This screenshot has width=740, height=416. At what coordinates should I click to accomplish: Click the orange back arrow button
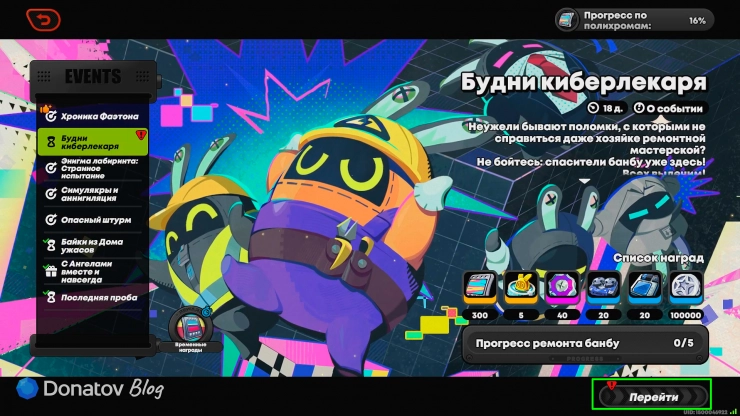pos(43,20)
